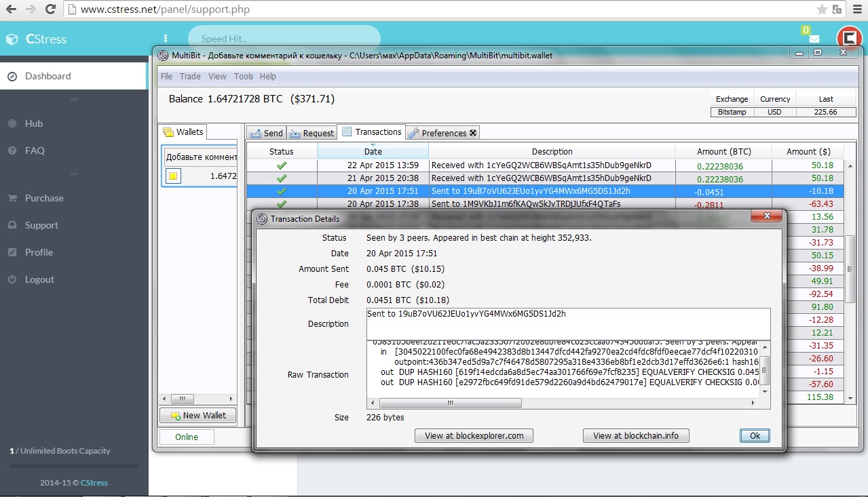Click Transaction Details dialog title icon
The width and height of the screenshot is (868, 497).
click(x=262, y=218)
